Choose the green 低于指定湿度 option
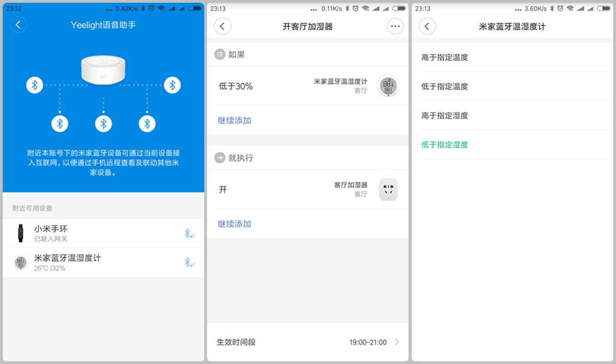The image size is (616, 364). (x=444, y=145)
